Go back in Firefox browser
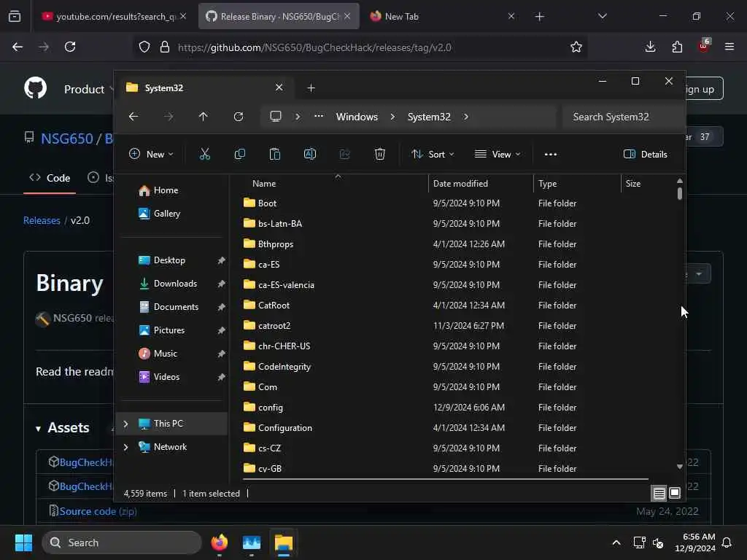 point(18,47)
